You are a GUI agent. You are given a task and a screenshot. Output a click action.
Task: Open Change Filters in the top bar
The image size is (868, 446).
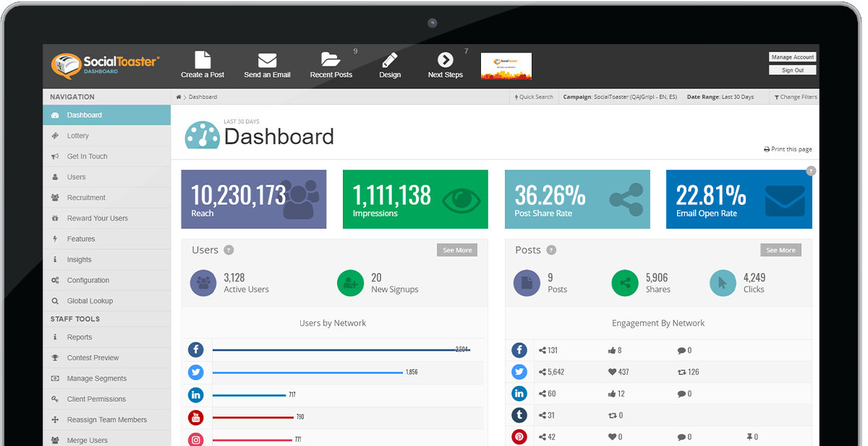[796, 97]
